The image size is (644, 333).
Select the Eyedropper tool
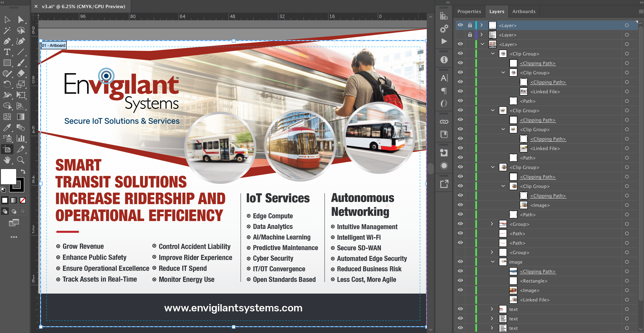(7, 128)
